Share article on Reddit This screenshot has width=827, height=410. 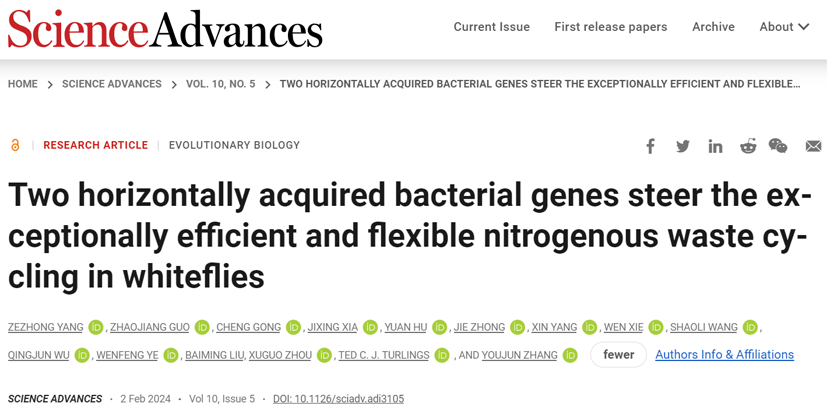[x=747, y=146]
